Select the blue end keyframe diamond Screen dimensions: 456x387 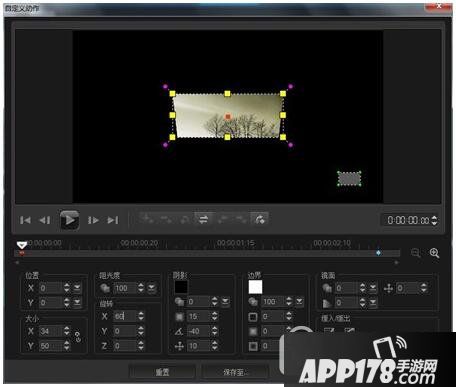click(x=378, y=253)
